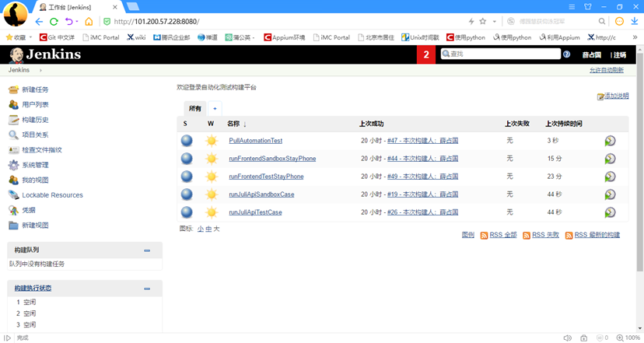Open the PullAutomationTest job link
Screen dimensions: 644x343
tap(255, 141)
